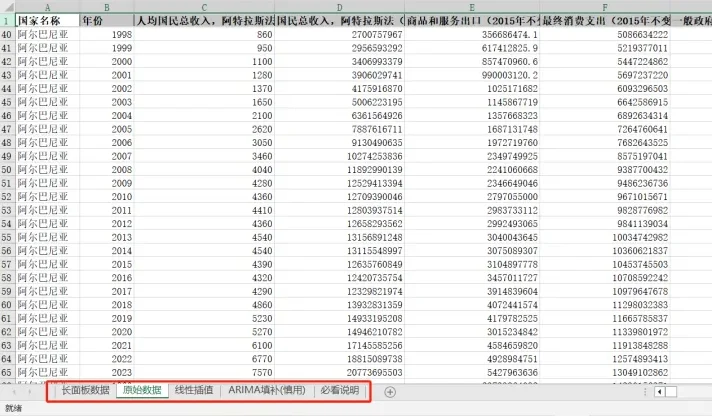Click the select-all corner of the grid
712x416 pixels.
7,7
